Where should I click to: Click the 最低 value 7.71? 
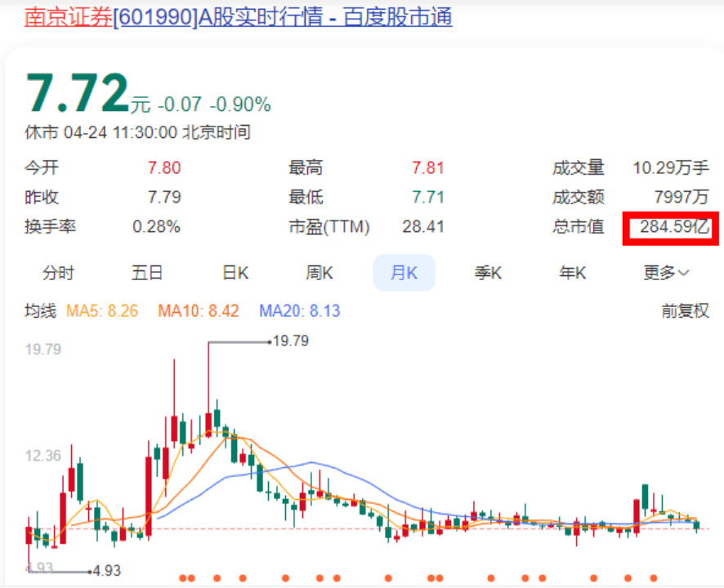pyautogui.click(x=428, y=197)
